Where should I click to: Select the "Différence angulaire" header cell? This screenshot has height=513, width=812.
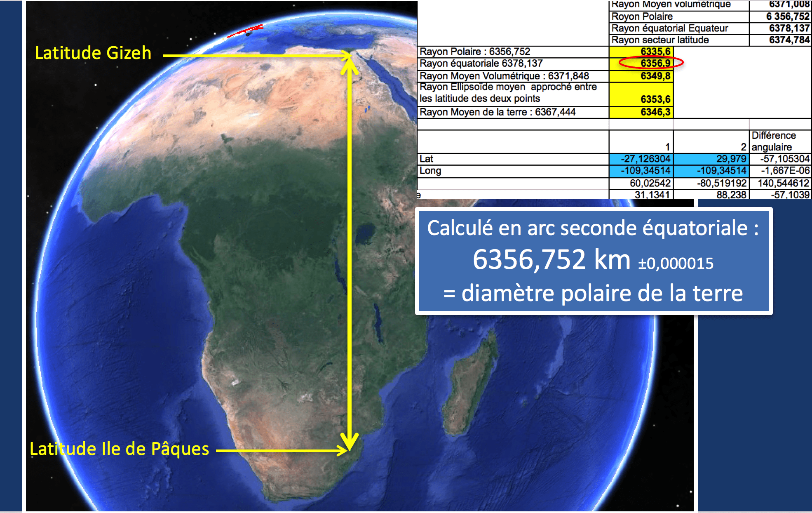780,141
